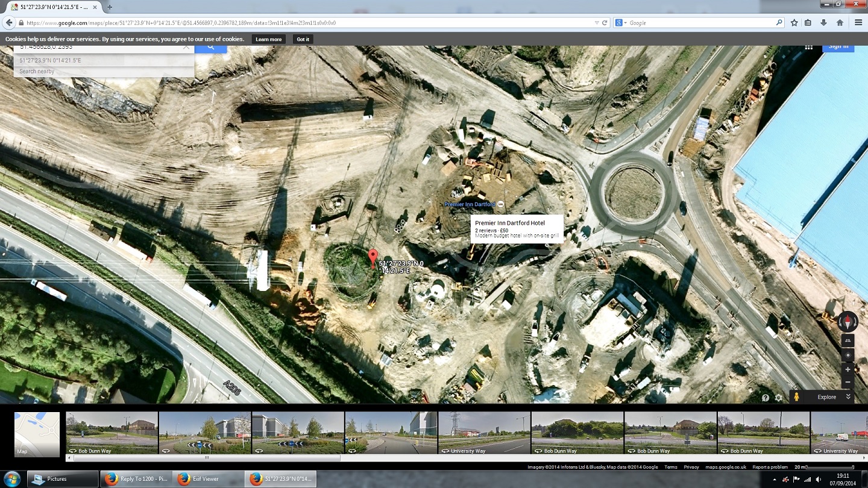Clear the Maps search box with X

(x=186, y=47)
